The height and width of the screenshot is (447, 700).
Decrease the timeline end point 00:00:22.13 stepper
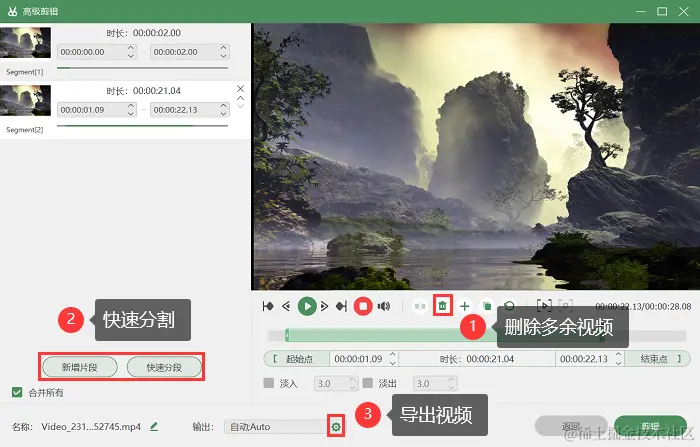pos(618,363)
